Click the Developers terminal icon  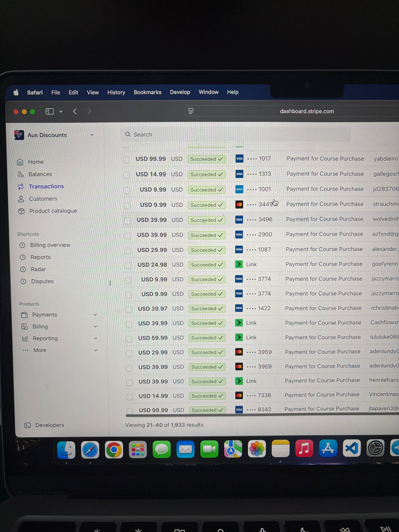28,425
